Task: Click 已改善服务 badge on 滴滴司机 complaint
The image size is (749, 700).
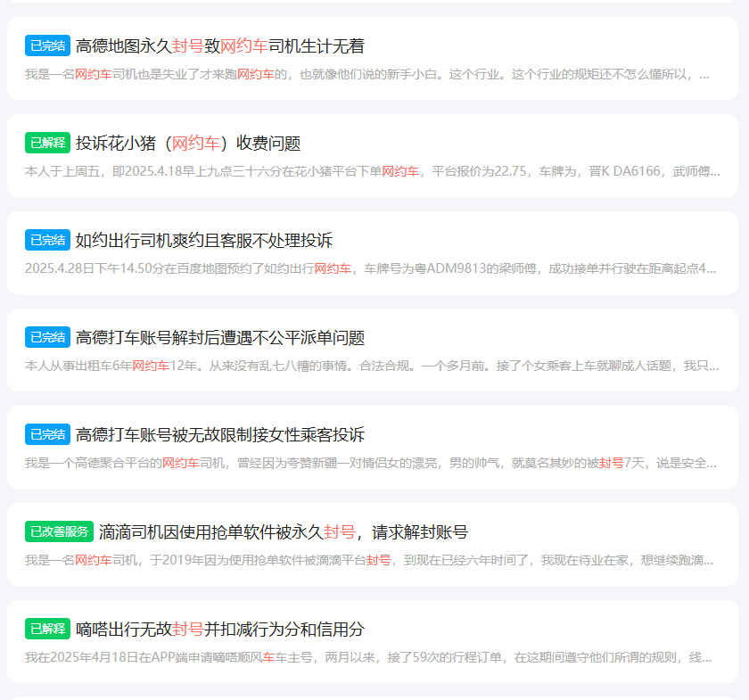Action: click(x=59, y=531)
